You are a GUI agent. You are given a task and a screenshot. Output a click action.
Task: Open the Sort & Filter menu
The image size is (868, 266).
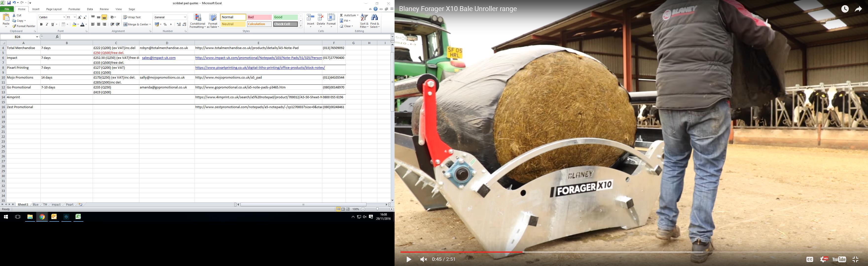coord(364,21)
